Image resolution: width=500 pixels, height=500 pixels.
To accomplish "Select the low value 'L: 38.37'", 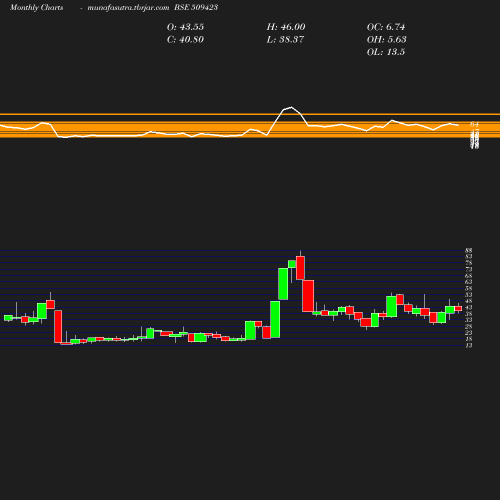I will pyautogui.click(x=285, y=40).
